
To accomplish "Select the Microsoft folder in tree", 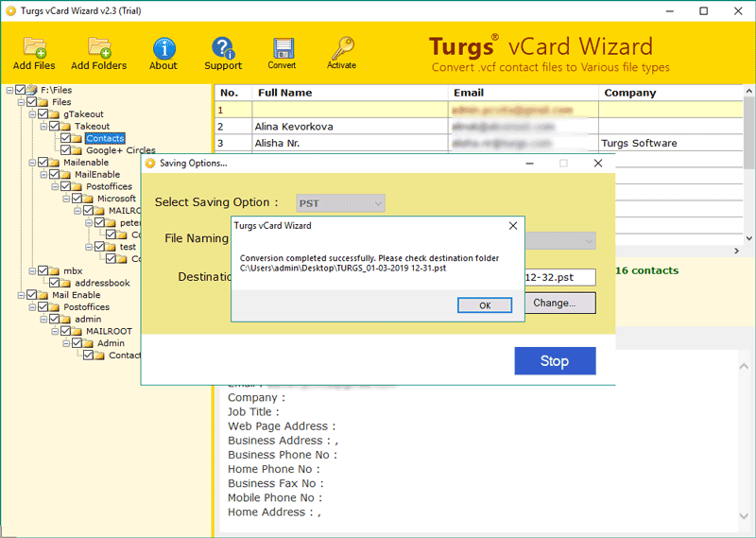I will (x=116, y=199).
